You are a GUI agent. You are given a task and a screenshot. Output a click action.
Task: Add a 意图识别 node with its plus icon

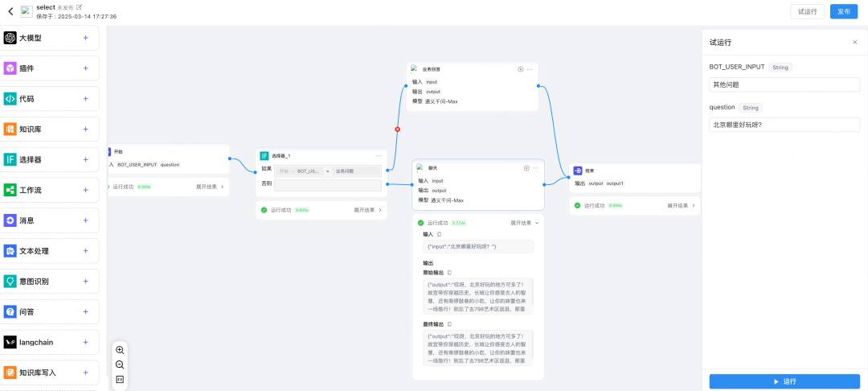coord(85,282)
